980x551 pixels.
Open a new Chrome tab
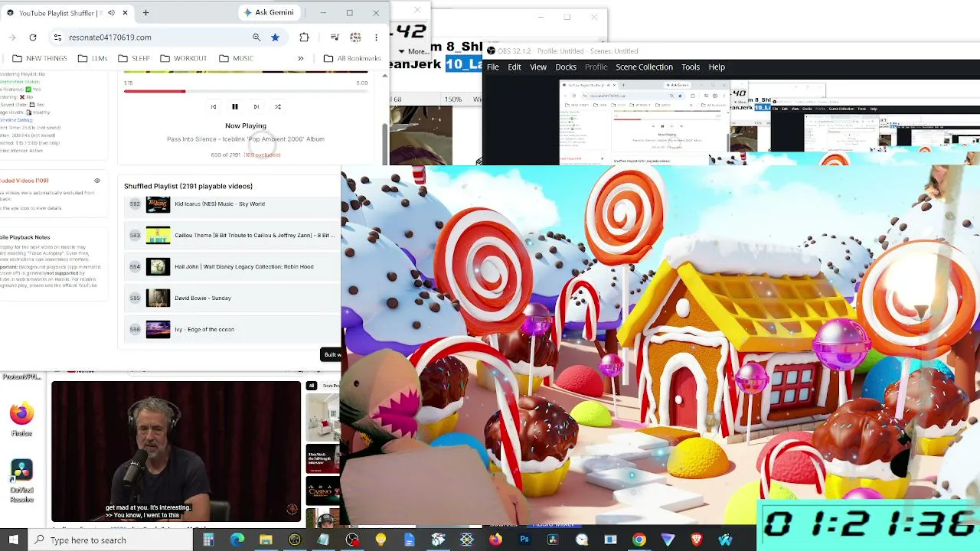145,13
